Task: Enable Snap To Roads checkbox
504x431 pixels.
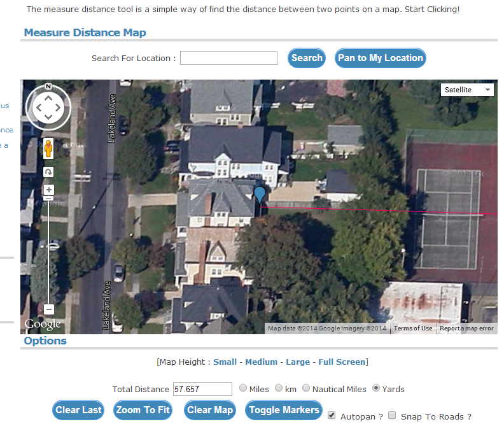Action: click(392, 416)
